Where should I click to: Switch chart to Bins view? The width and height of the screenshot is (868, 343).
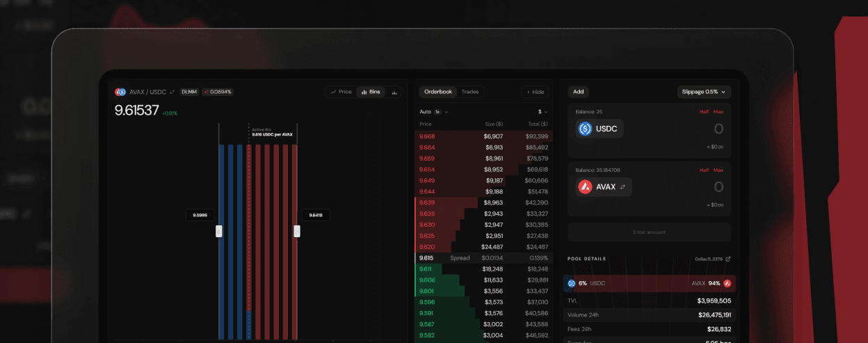[371, 92]
